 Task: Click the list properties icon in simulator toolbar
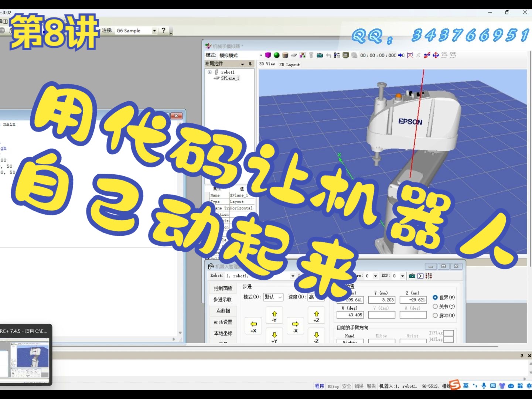tap(337, 55)
